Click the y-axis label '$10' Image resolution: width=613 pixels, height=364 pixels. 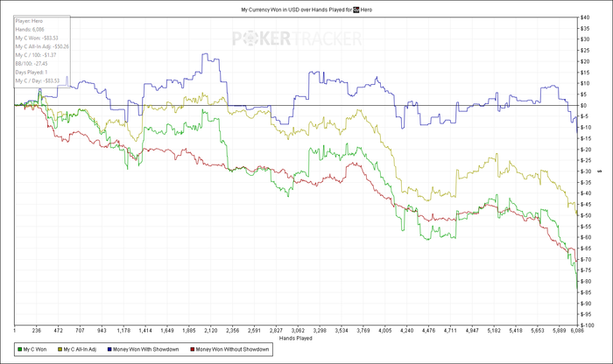click(585, 84)
